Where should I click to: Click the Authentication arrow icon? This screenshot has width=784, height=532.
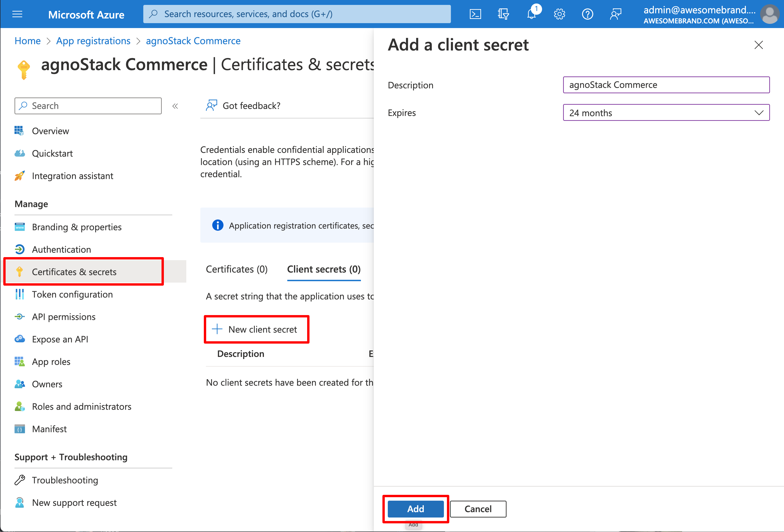[20, 249]
